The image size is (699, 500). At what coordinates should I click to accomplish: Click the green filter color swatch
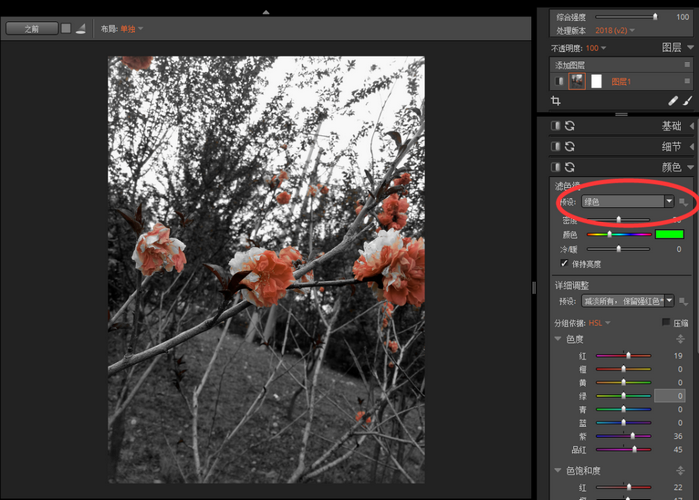669,234
